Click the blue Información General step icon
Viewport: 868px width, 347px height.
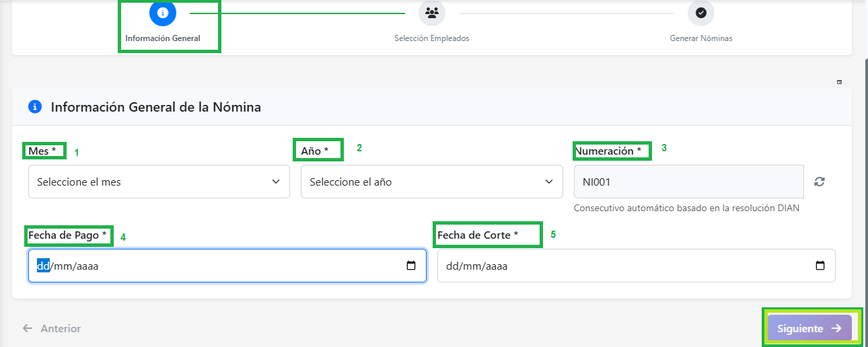pos(162,13)
